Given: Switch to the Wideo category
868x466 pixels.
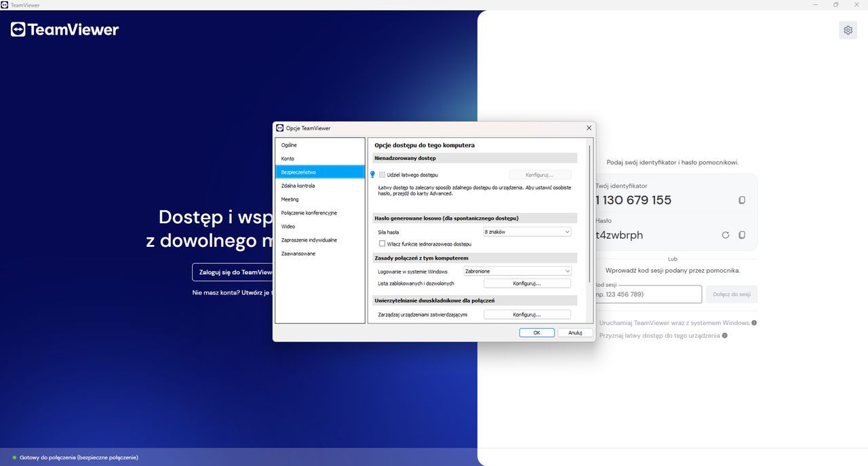Looking at the screenshot, I should click(320, 227).
